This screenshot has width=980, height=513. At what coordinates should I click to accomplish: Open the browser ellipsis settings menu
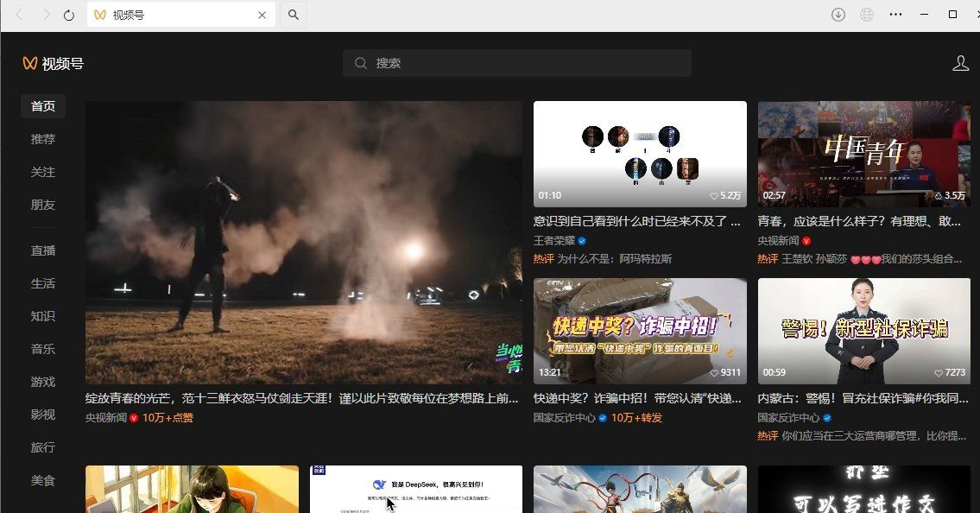pos(895,15)
